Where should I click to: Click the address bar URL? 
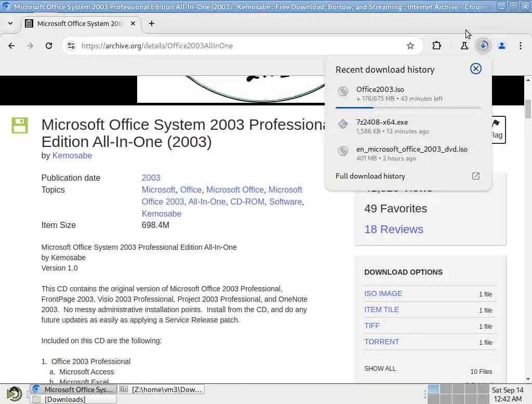157,46
